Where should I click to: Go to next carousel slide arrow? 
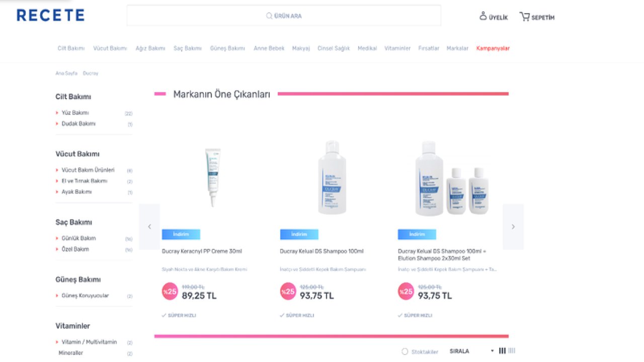click(x=513, y=227)
